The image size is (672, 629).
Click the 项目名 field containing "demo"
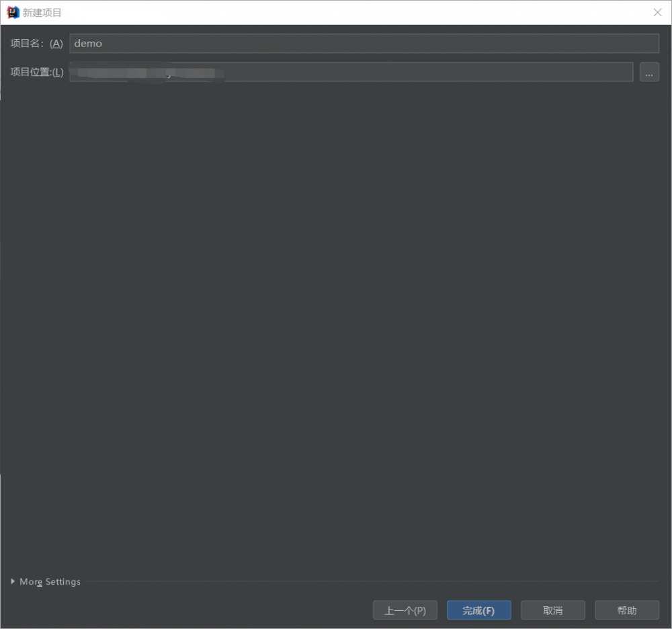269,43
